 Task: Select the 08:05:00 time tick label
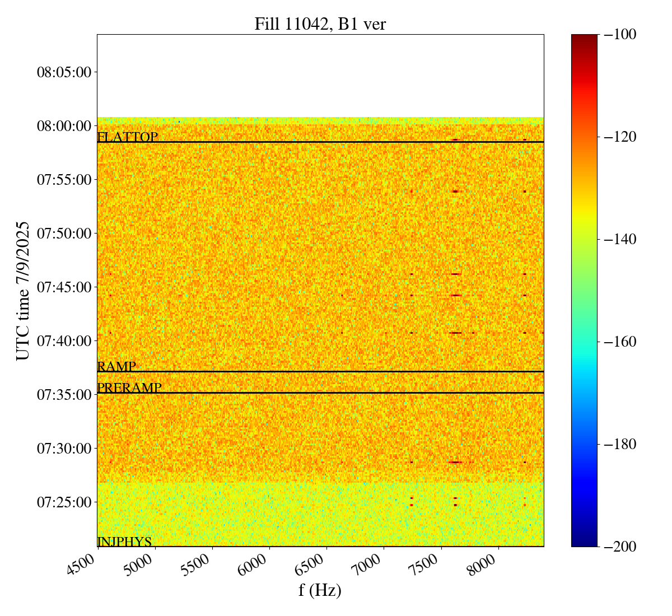tap(64, 72)
